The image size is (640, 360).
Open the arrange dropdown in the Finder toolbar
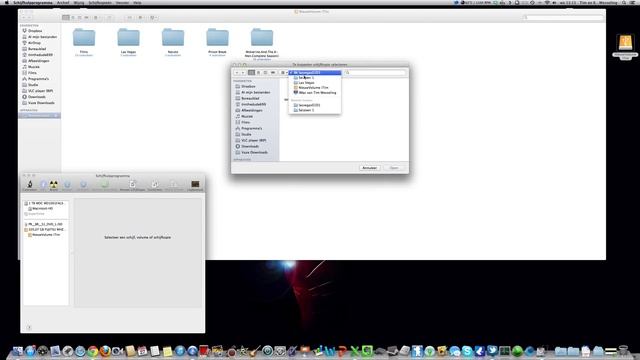click(x=96, y=18)
